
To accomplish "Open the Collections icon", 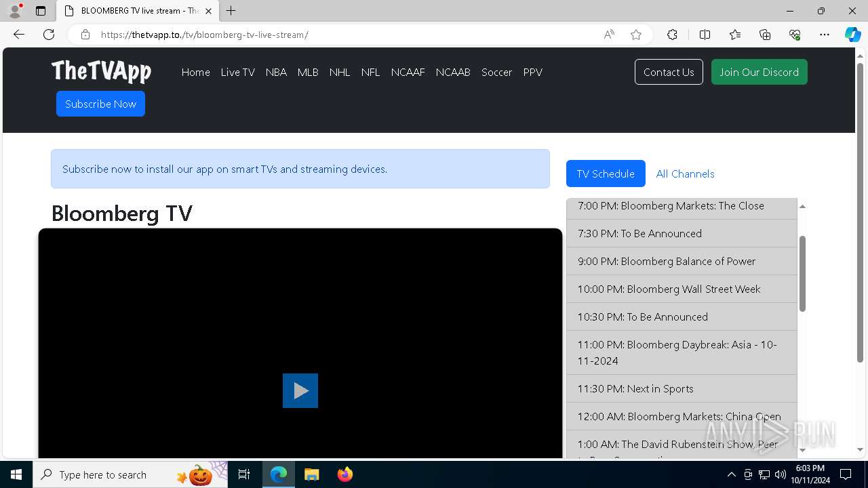I will pos(765,35).
